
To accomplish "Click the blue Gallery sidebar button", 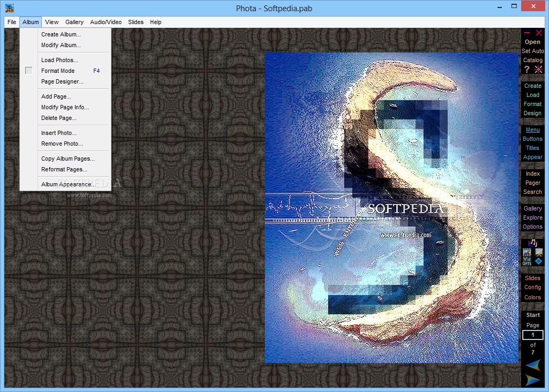I will tap(532, 208).
